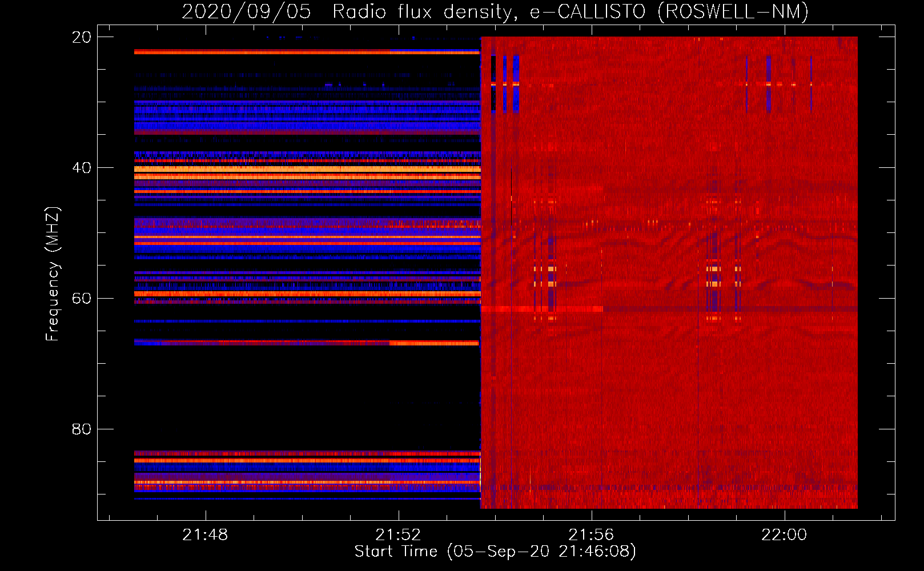This screenshot has width=924, height=571.
Task: Click the 21:52 time tick label
Action: 398,534
